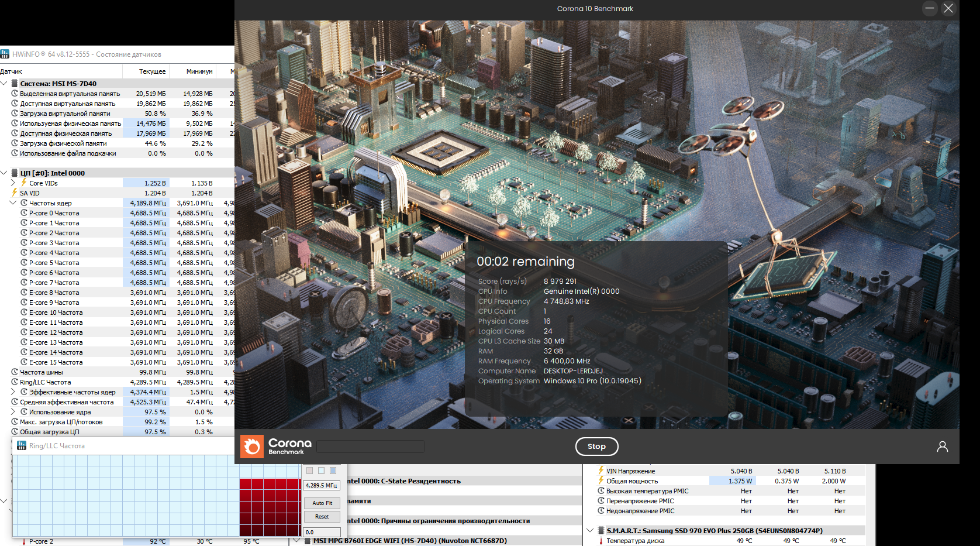Click Reset in the Ring/LLC graph
Screen dimensions: 980x546
tap(322, 516)
